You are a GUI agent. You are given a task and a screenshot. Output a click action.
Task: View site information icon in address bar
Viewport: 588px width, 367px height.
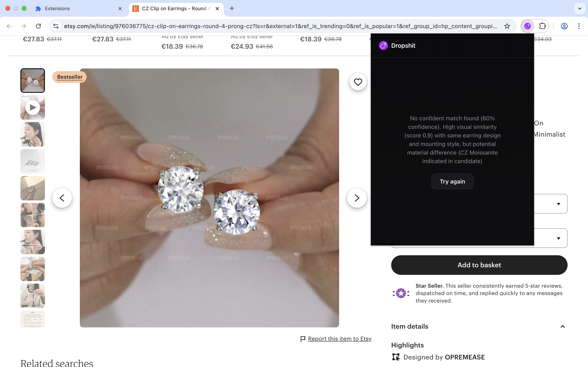coord(56,26)
